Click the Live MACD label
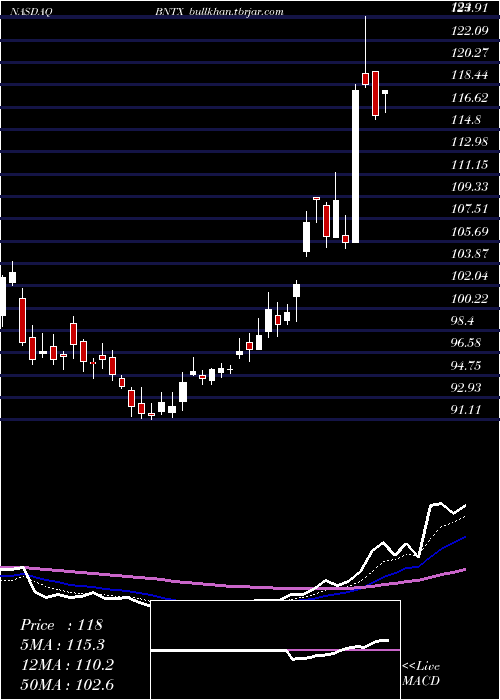 (421, 674)
